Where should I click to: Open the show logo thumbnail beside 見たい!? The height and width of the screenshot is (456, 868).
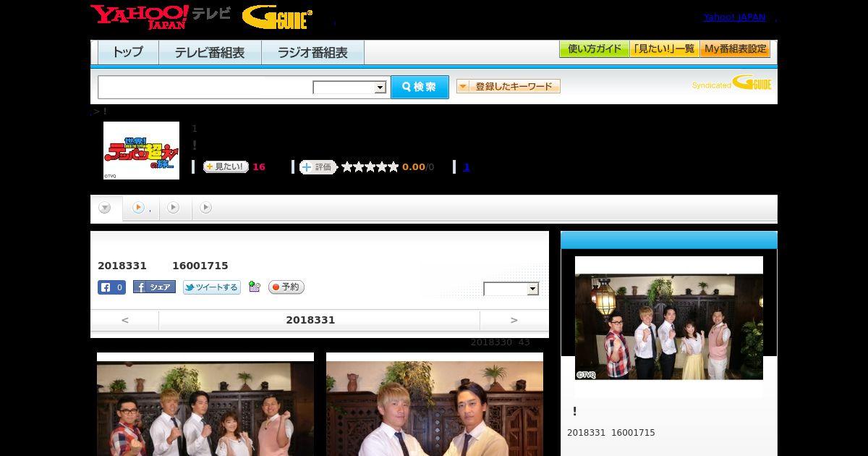[141, 151]
